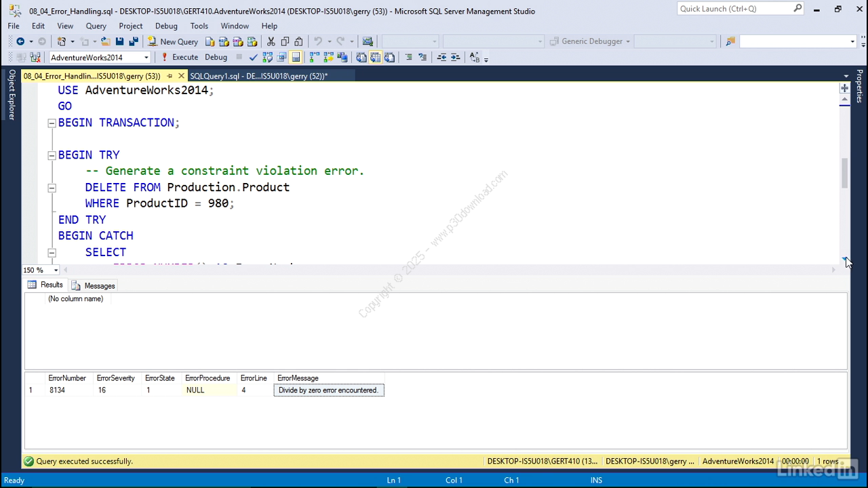Click the Uncomment selected lines icon
Image resolution: width=868 pixels, height=488 pixels.
[x=422, y=58]
